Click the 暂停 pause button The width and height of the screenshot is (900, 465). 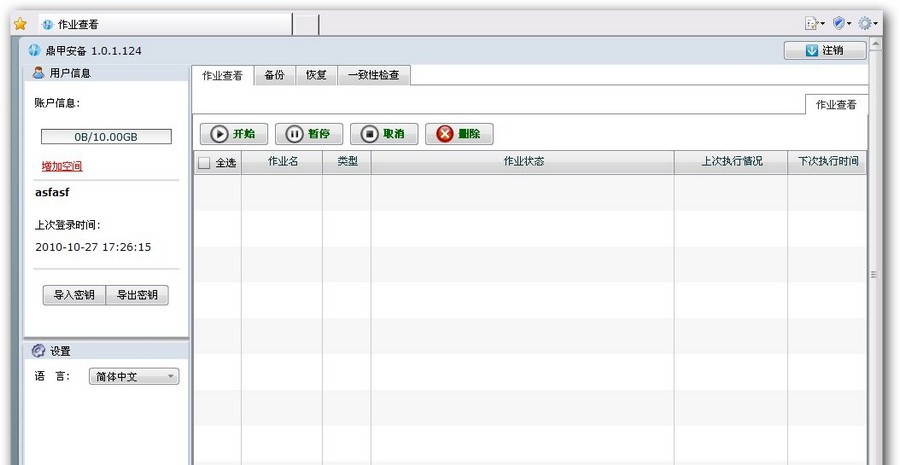point(309,134)
